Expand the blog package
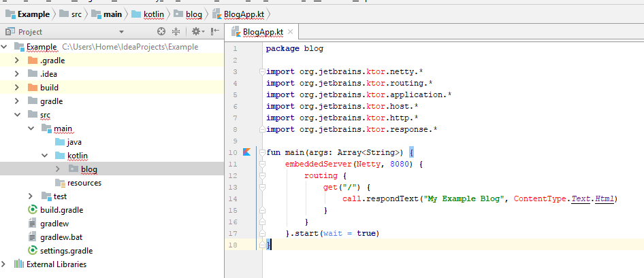Image resolution: width=644 pixels, height=278 pixels. click(58, 169)
